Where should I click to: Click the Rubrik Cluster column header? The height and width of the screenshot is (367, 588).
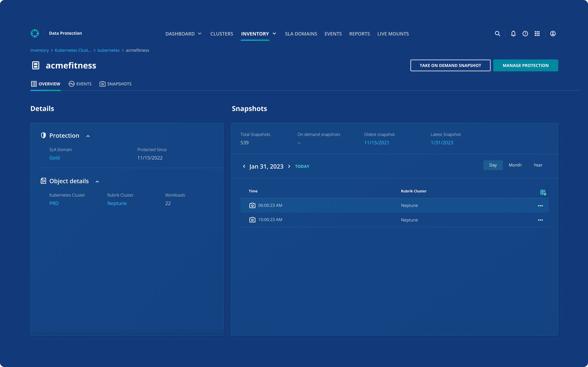click(413, 191)
